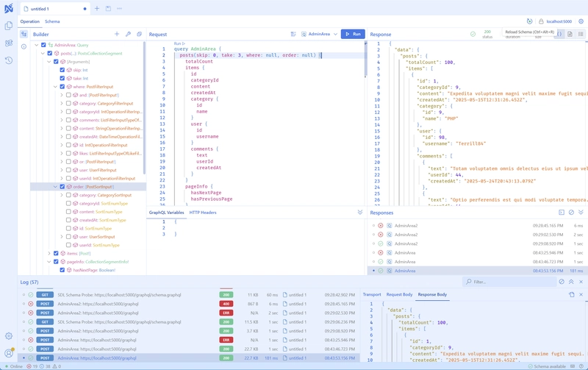Check the content: SortEnumType checkbox
The image size is (588, 370).
[68, 212]
